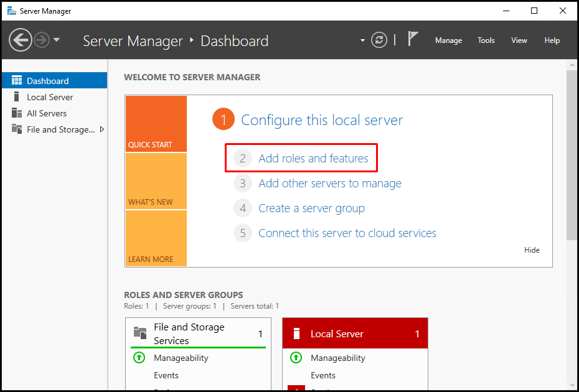579x392 pixels.
Task: Click the forward navigation arrow icon
Action: (42, 40)
